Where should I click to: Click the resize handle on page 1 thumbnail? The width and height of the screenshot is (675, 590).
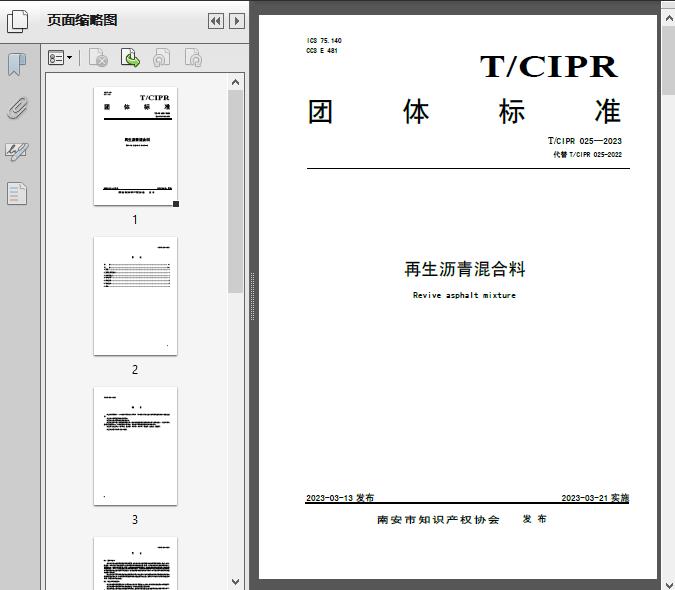(176, 204)
